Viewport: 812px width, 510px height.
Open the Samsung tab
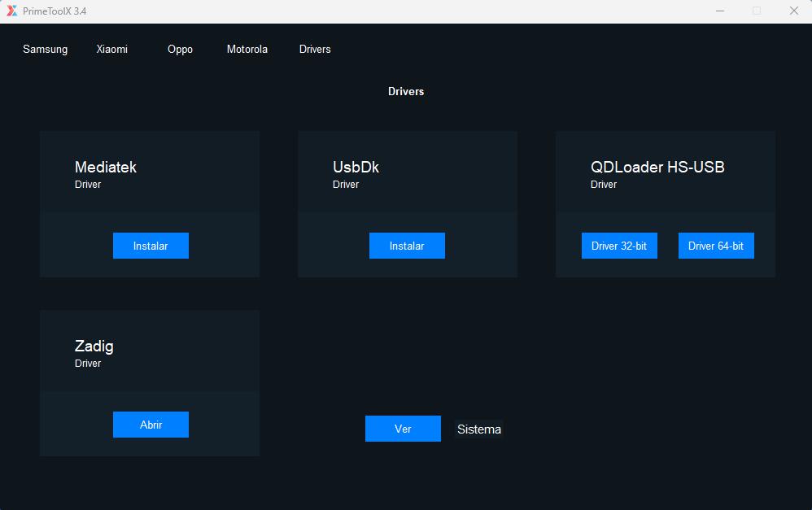point(45,49)
